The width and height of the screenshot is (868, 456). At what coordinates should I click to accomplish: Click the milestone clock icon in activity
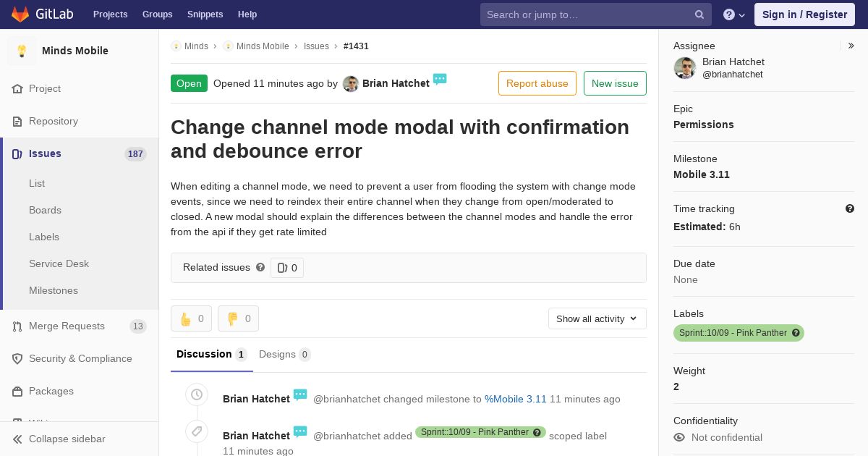[x=196, y=394]
